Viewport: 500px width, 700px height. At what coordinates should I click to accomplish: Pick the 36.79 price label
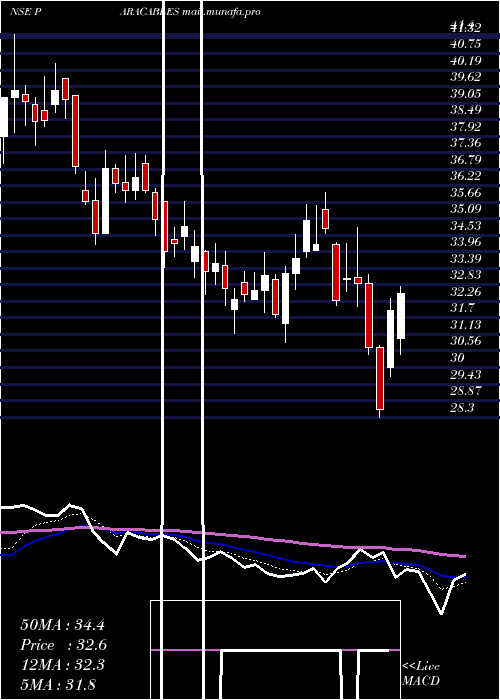466,159
